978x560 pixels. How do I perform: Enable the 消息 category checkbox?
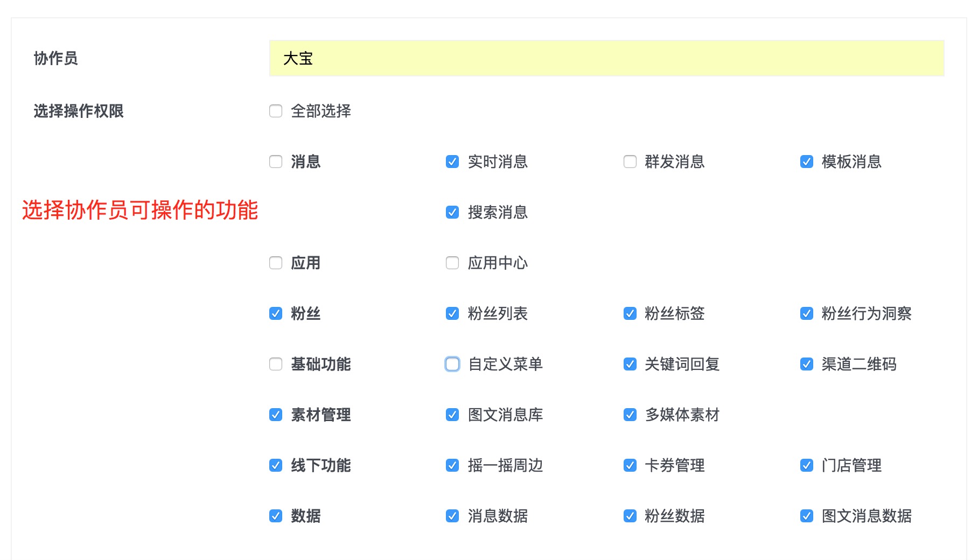(276, 162)
